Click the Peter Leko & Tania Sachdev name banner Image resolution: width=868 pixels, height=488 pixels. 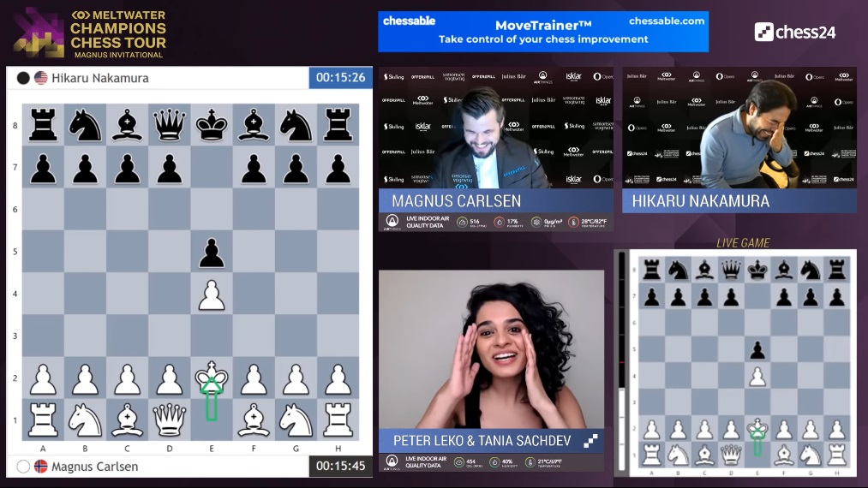(484, 441)
